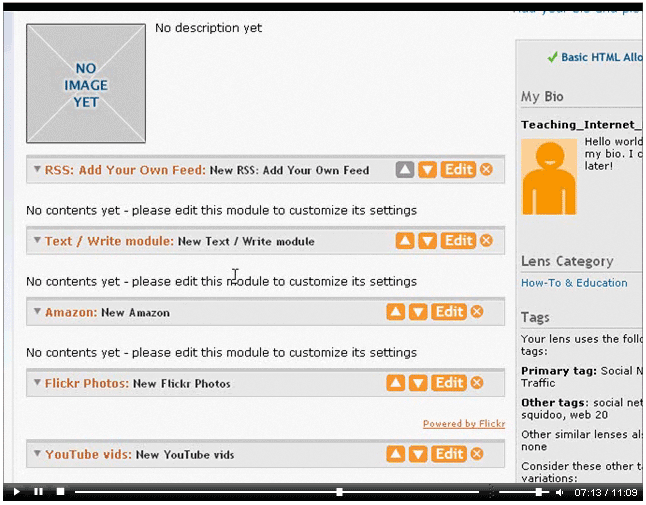Move the Text / Write module up
Viewport: 646px width, 505px height.
(x=405, y=241)
